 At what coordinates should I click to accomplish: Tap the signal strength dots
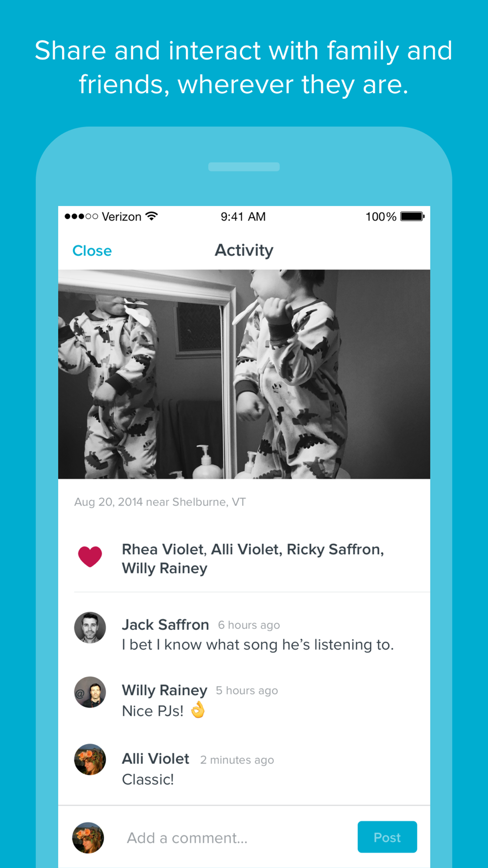pyautogui.click(x=81, y=216)
